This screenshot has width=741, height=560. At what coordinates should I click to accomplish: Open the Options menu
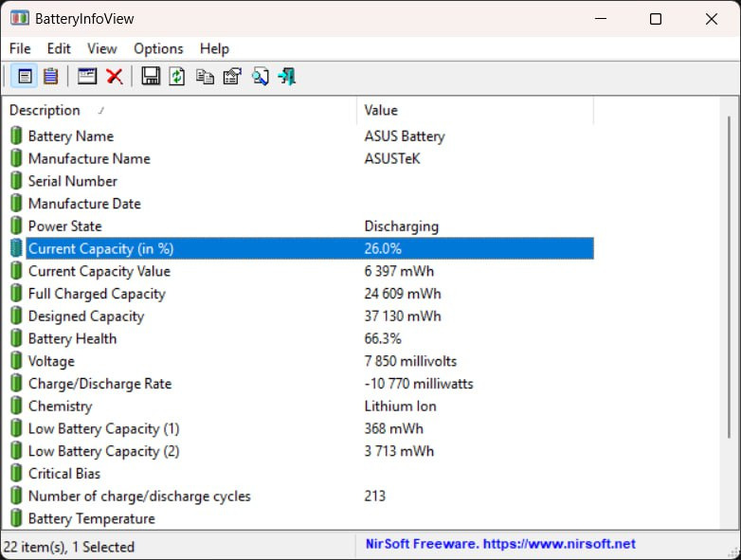(x=158, y=48)
